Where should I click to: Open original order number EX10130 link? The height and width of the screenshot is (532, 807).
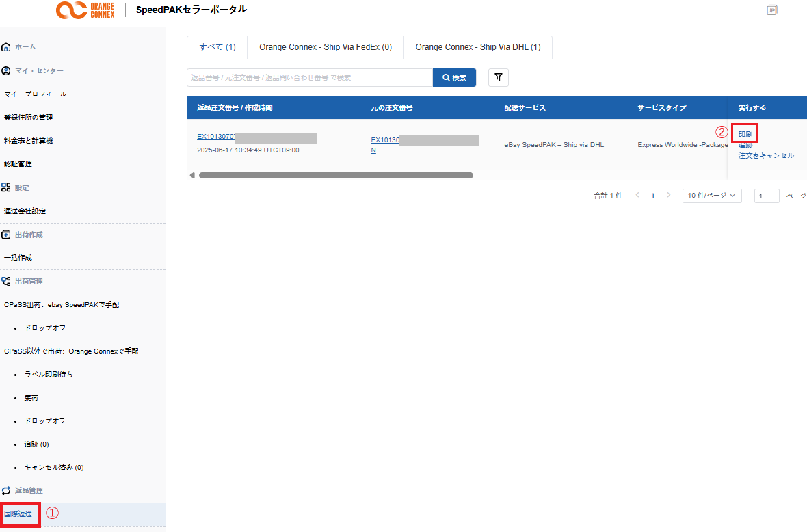385,140
